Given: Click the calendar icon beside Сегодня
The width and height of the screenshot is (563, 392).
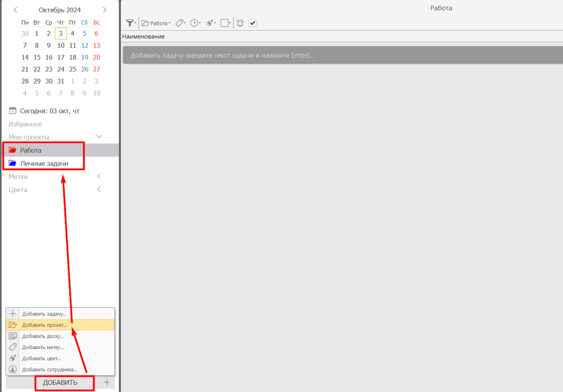Looking at the screenshot, I should (x=13, y=111).
